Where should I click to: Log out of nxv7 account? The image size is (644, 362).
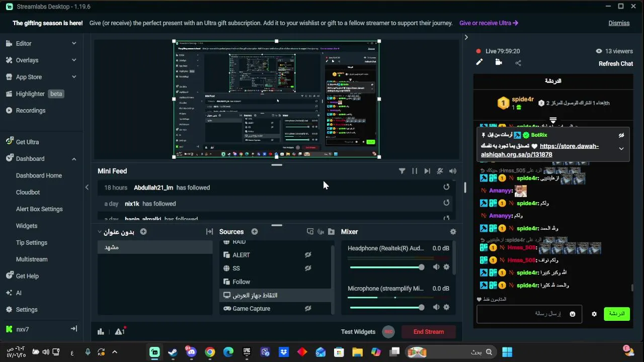[74, 329]
